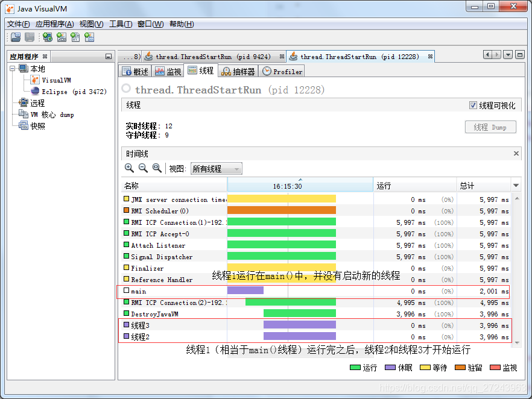Close the pid 12228 document tab

coord(430,57)
